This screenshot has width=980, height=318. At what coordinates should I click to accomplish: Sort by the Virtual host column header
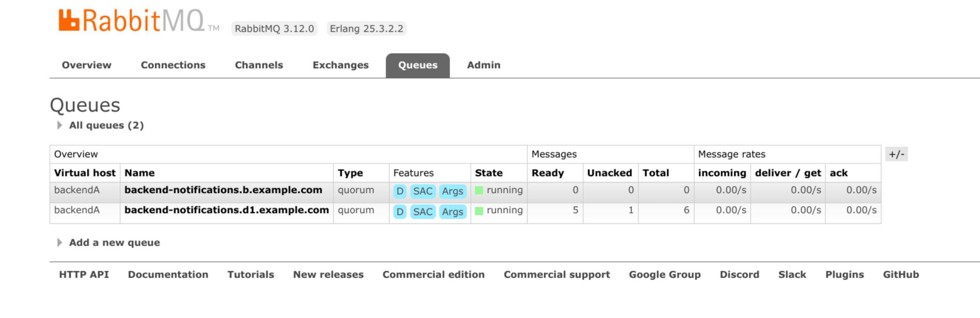click(x=84, y=173)
